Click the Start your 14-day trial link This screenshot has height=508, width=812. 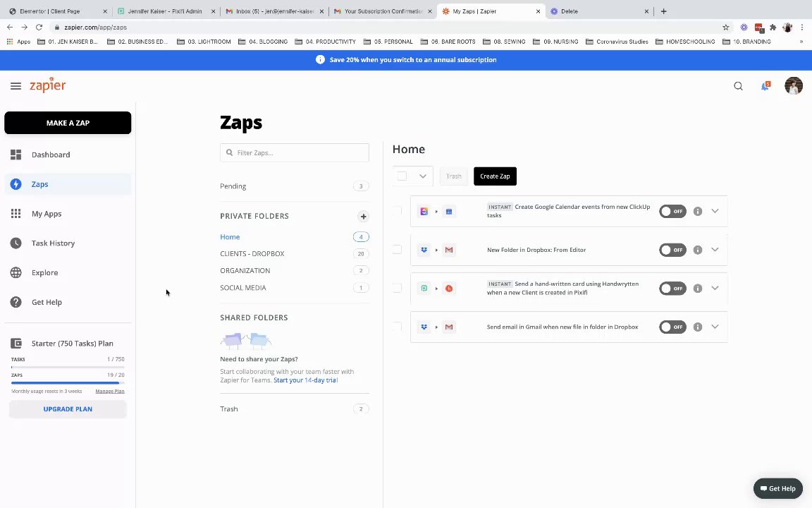305,380
